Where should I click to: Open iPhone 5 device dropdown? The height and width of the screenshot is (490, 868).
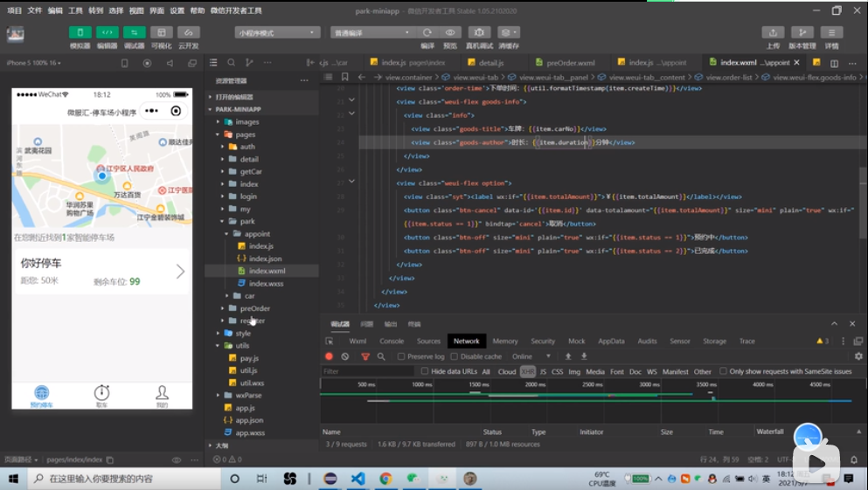point(34,63)
